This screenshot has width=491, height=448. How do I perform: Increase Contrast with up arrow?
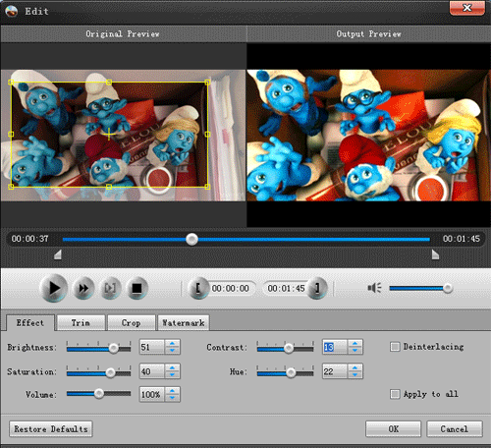coord(355,343)
